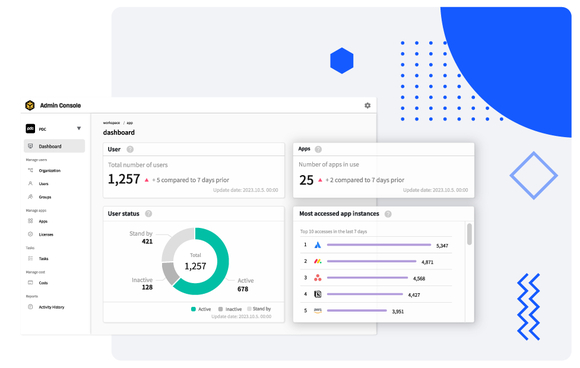The height and width of the screenshot is (368, 580).
Task: Click the AWS app icon ranked fifth
Action: 318,311
